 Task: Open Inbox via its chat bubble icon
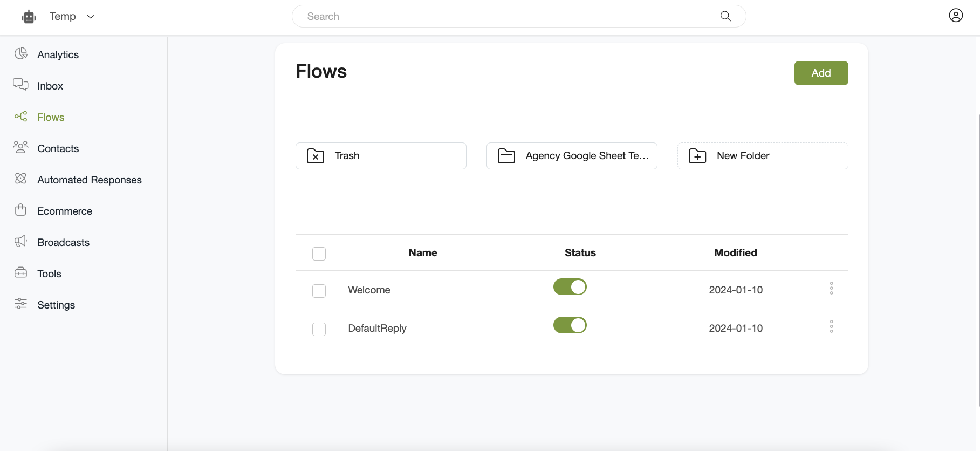[x=21, y=85]
